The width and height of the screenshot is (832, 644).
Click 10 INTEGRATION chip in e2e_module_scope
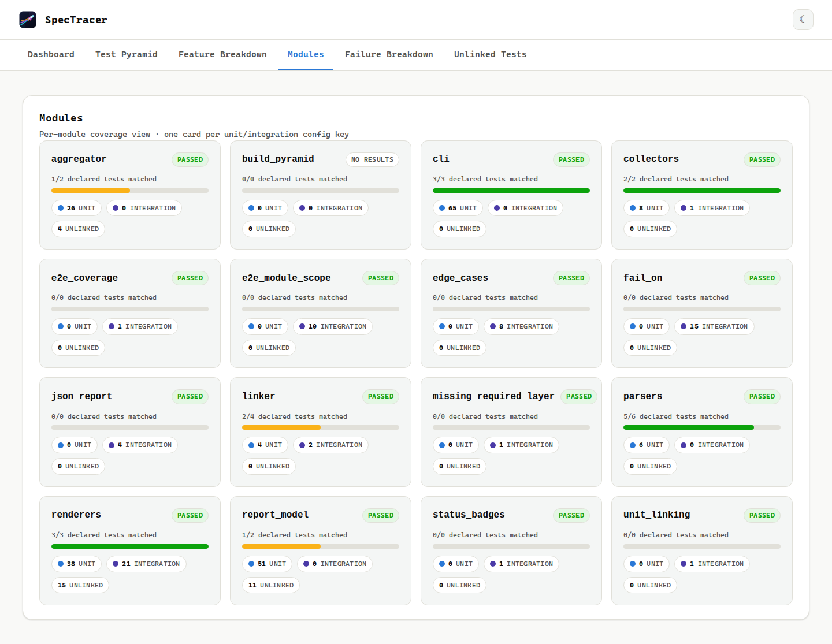tap(333, 326)
